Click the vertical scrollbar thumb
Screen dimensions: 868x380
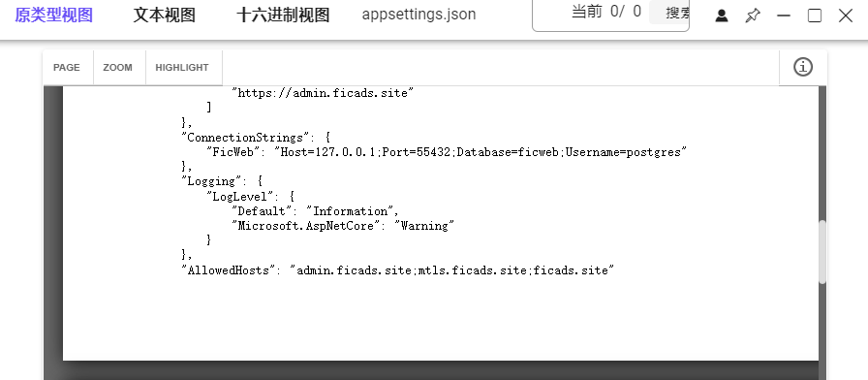[822, 252]
